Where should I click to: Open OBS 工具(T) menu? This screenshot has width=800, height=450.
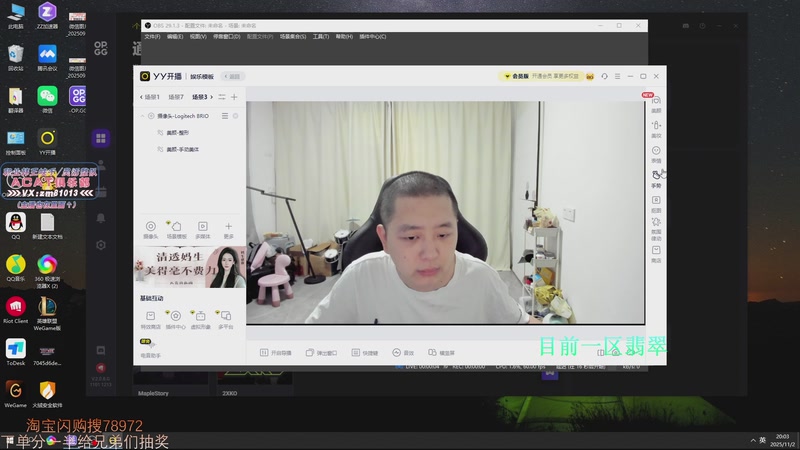point(321,37)
